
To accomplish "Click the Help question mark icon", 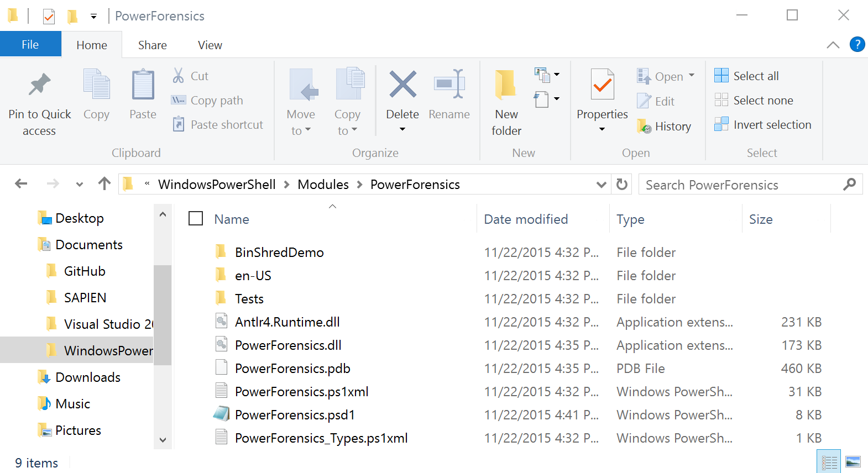I will pos(857,44).
